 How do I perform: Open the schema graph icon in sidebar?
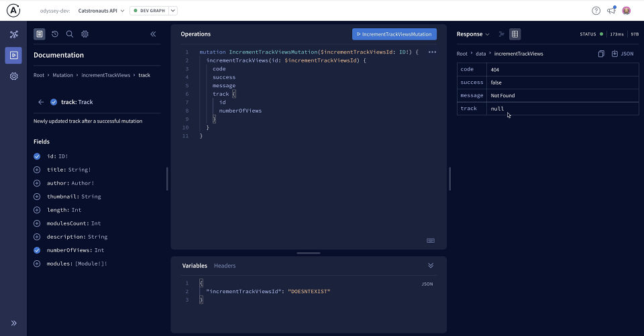coord(13,34)
